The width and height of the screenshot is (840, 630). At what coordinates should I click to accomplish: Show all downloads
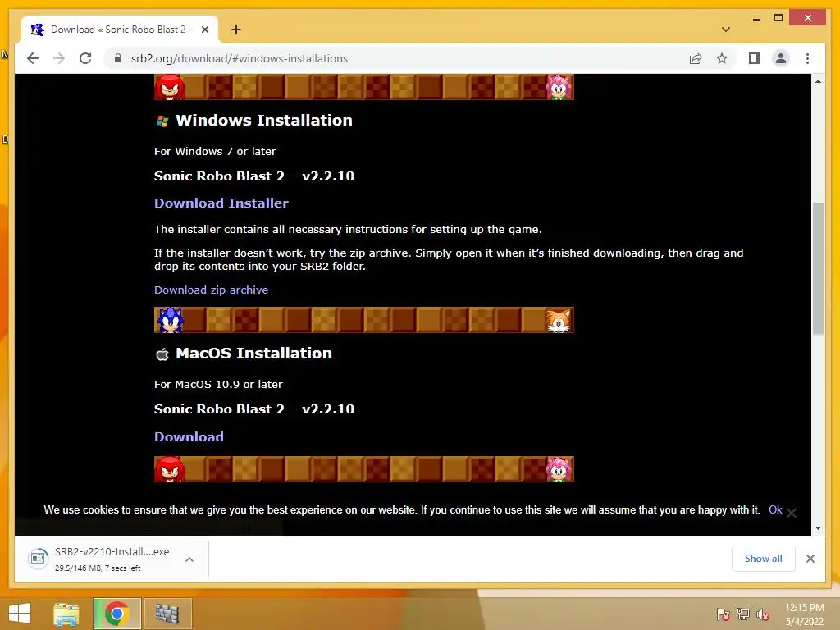pos(764,559)
